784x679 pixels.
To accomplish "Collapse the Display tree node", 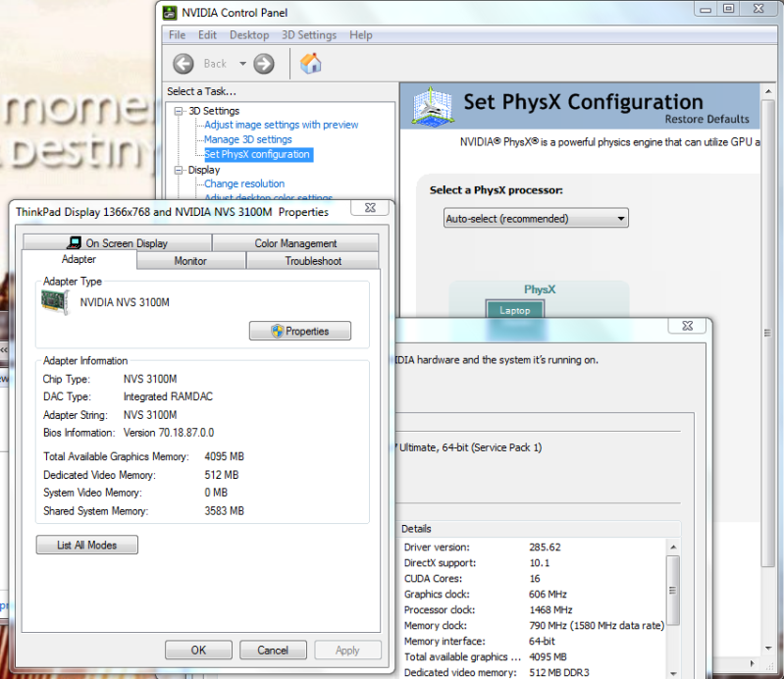I will [179, 170].
